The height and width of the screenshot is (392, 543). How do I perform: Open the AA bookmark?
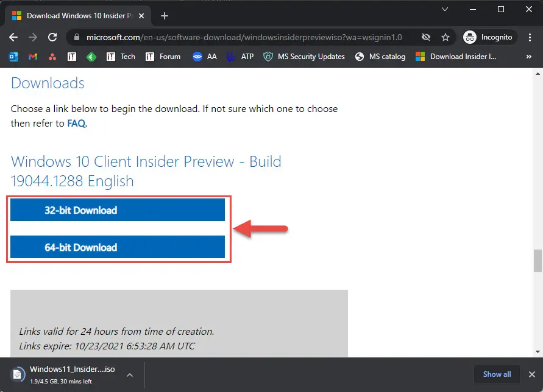click(205, 57)
